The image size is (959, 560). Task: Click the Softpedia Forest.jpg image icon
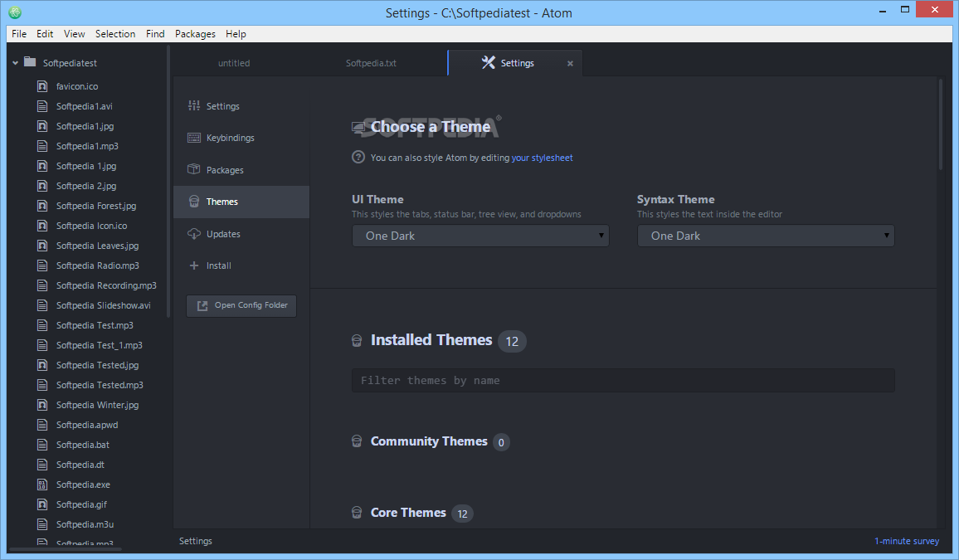tap(42, 206)
